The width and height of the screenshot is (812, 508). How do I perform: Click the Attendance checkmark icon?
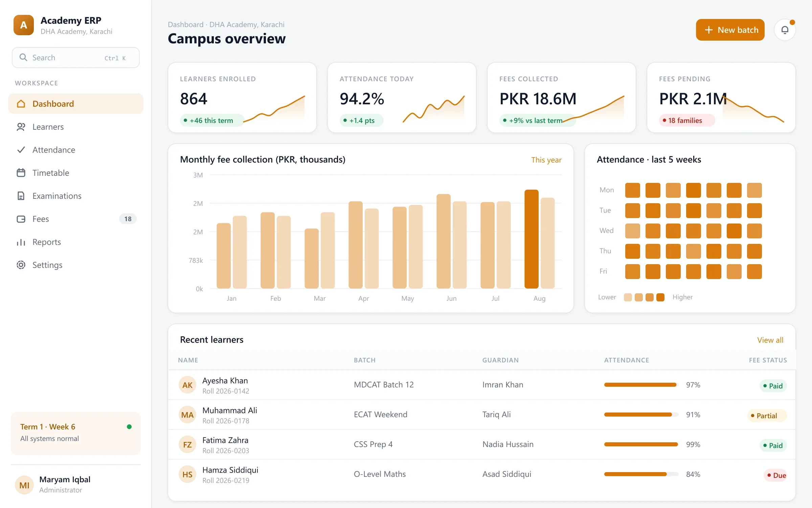[21, 150]
